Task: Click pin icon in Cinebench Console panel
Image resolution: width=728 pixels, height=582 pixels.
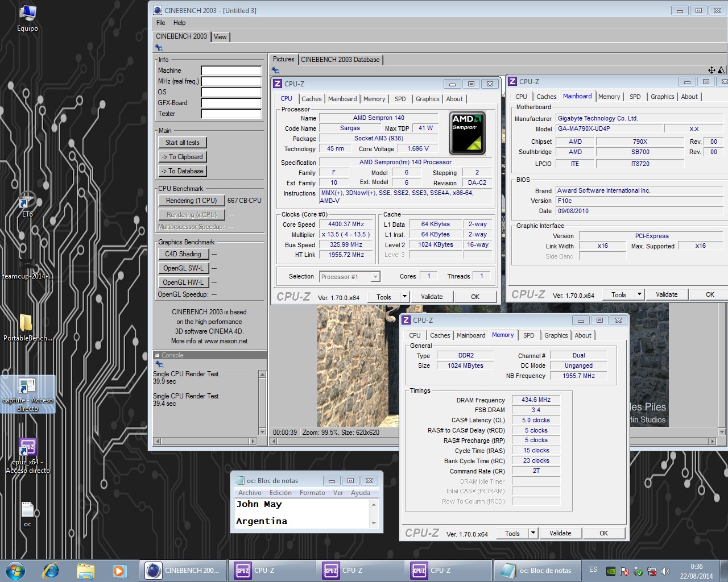Action: click(159, 364)
